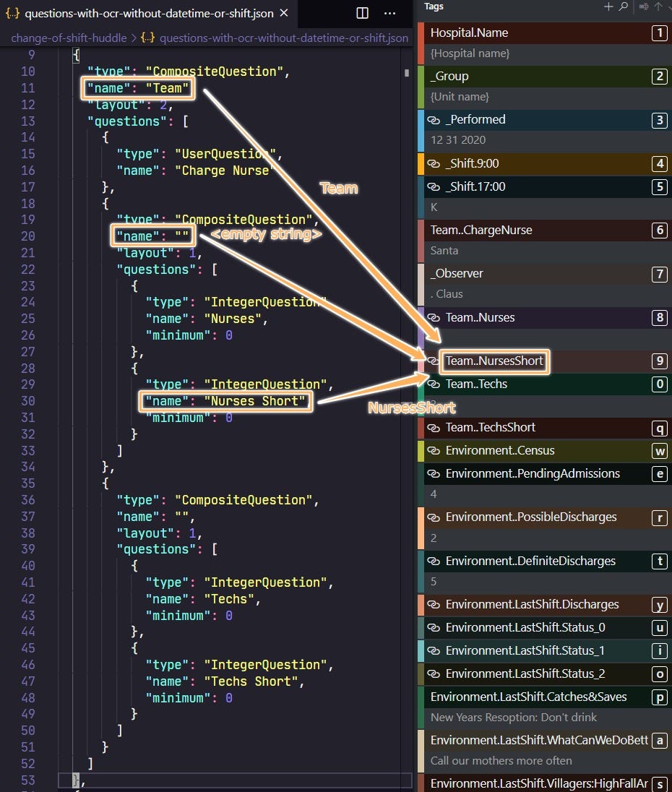
Task: Open editor More Actions ellipsis menu
Action: (x=389, y=13)
